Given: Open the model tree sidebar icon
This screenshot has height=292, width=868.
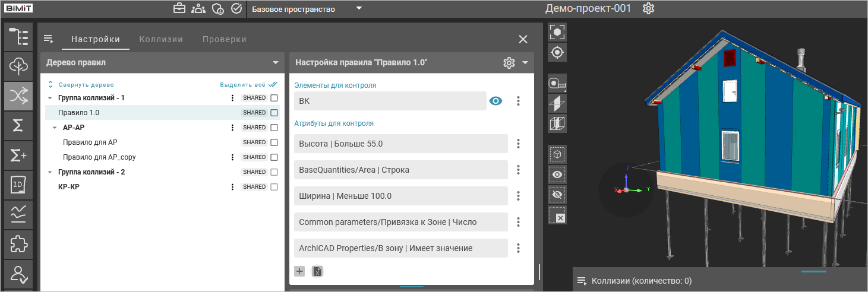Looking at the screenshot, I should coord(18,36).
